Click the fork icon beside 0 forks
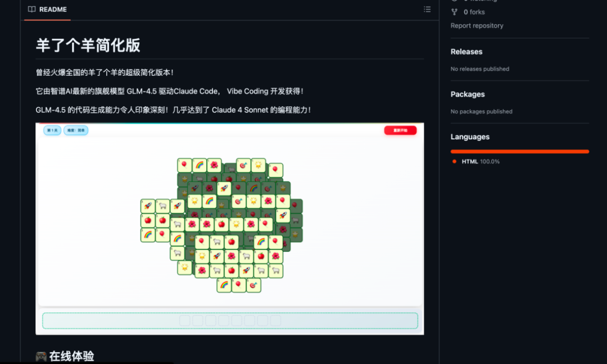607x364 pixels. [455, 12]
